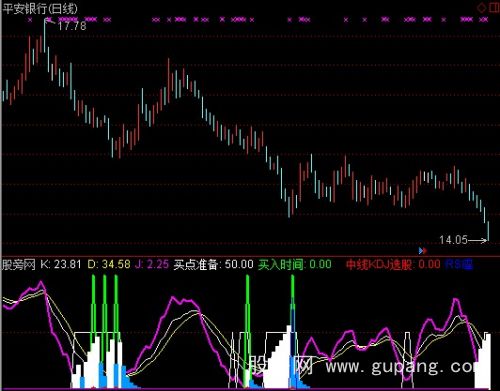The image size is (500, 391).
Task: Select the K: 23.81 indicator value
Action: pyautogui.click(x=61, y=264)
